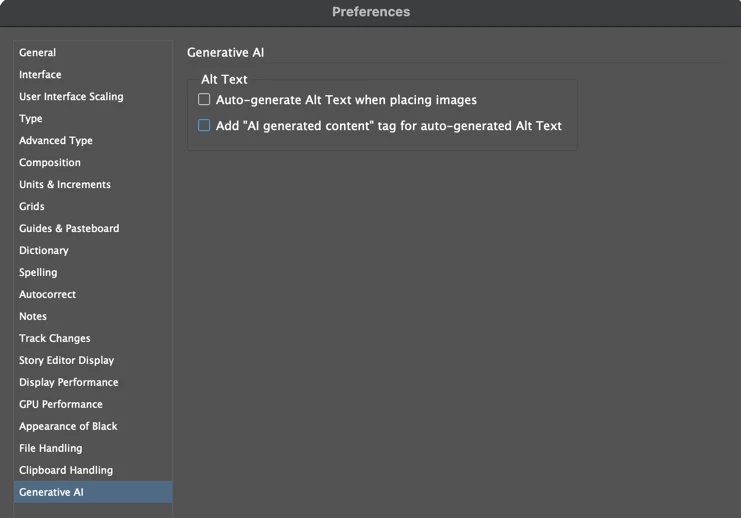This screenshot has height=518, width=741.
Task: Select the Interface category
Action: pos(40,75)
